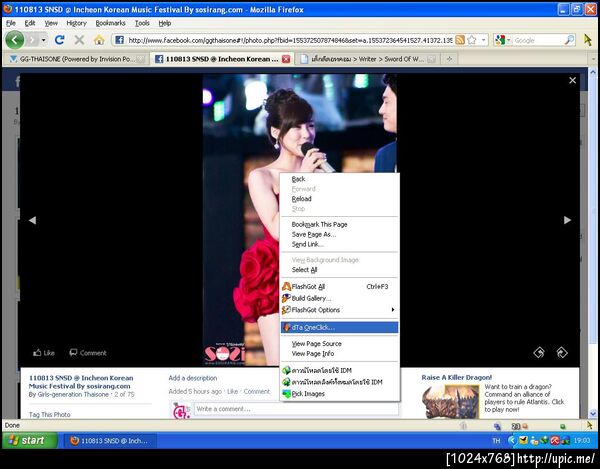
Task: Go to next photo with right arrow
Action: click(x=567, y=220)
